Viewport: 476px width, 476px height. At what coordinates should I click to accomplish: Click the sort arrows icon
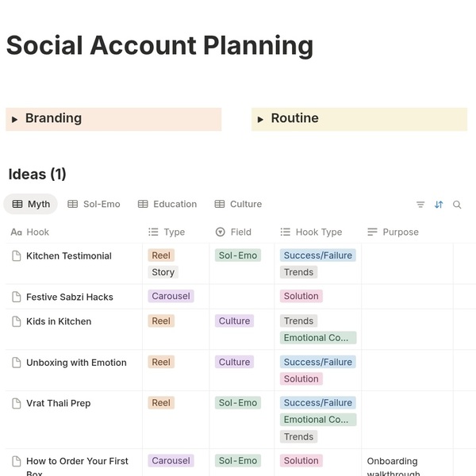tap(439, 205)
